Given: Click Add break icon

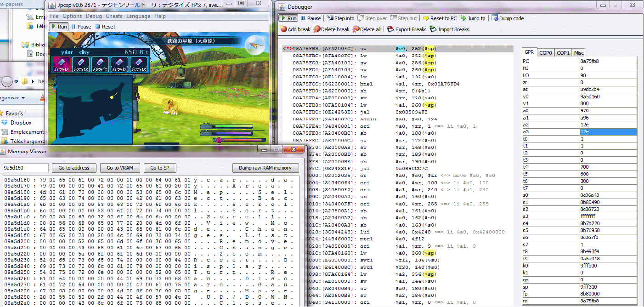Looking at the screenshot, I should pos(283,29).
